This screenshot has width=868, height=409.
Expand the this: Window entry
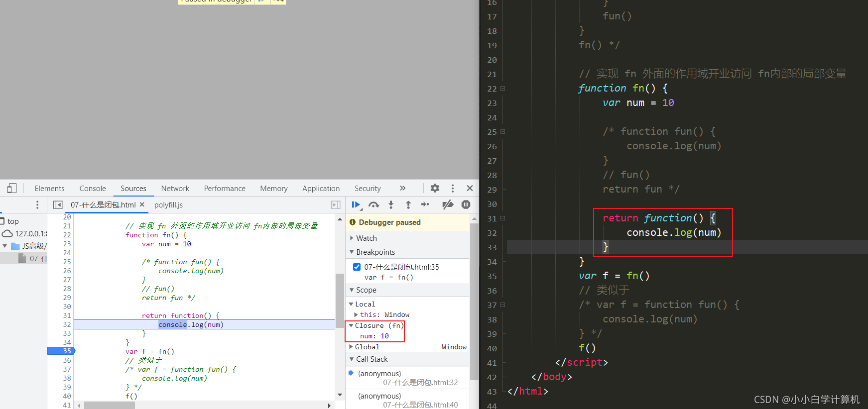[356, 314]
